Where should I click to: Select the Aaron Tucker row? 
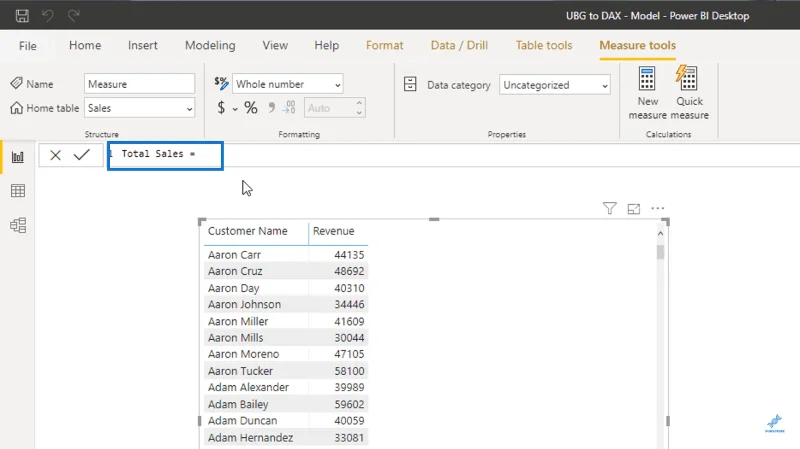pos(286,371)
